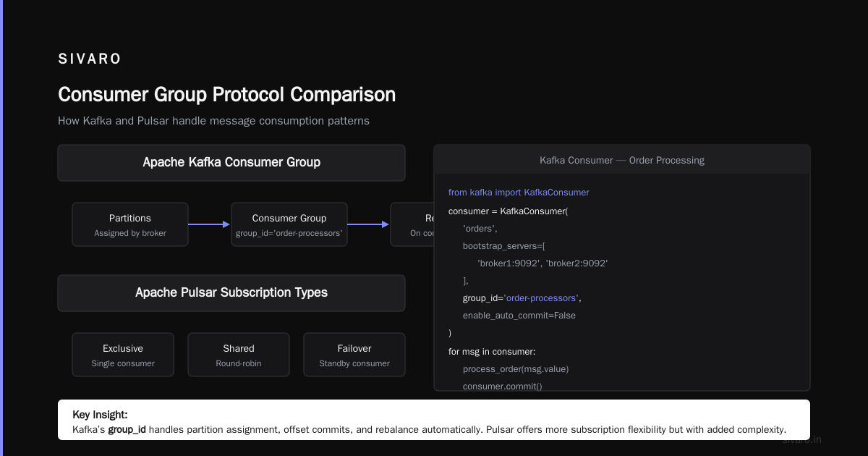Screen dimensions: 868x456
Task: Click the enable_auto_commit=False line
Action: 519,316
